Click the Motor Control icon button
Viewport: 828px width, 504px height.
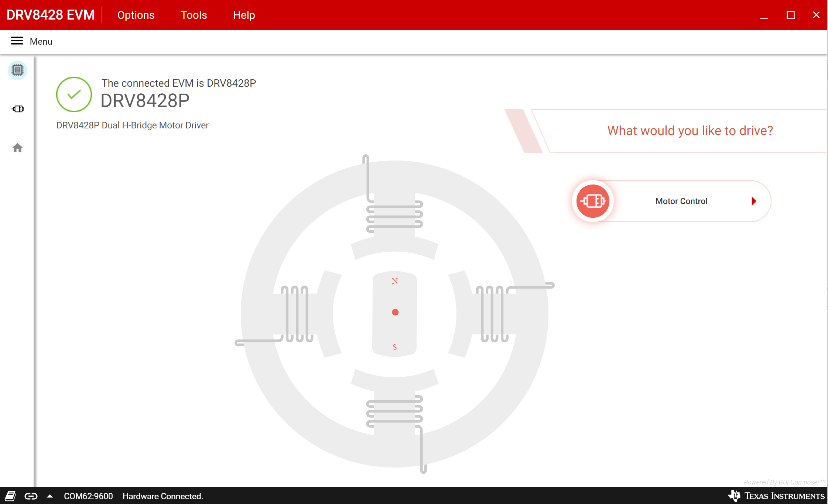click(593, 200)
